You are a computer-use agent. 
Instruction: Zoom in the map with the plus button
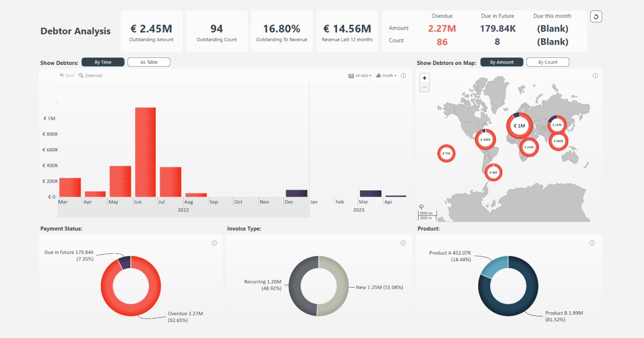point(425,78)
